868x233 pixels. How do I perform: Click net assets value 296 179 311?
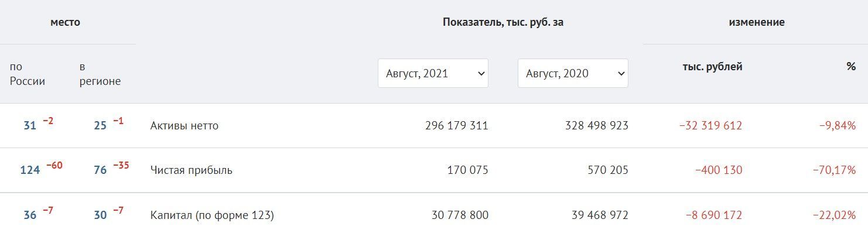point(456,125)
